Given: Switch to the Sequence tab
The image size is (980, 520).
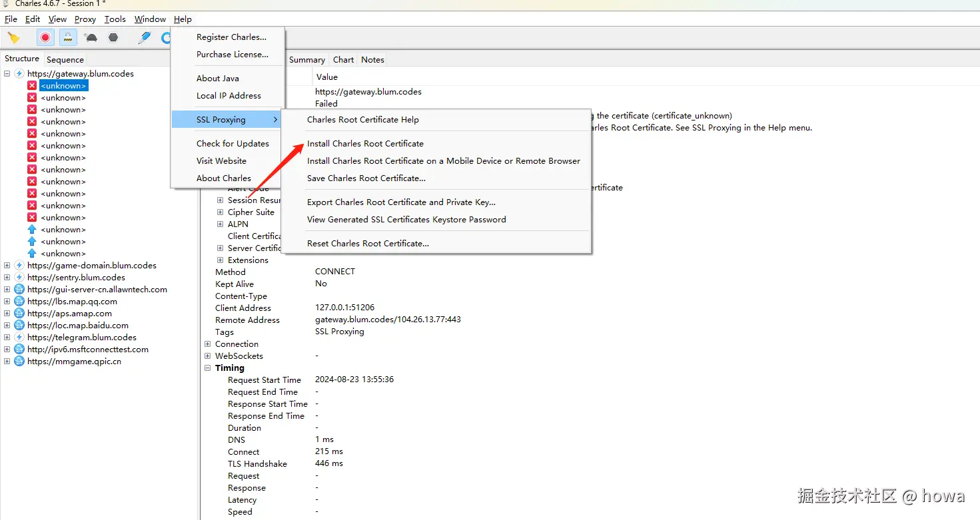Looking at the screenshot, I should coord(65,59).
